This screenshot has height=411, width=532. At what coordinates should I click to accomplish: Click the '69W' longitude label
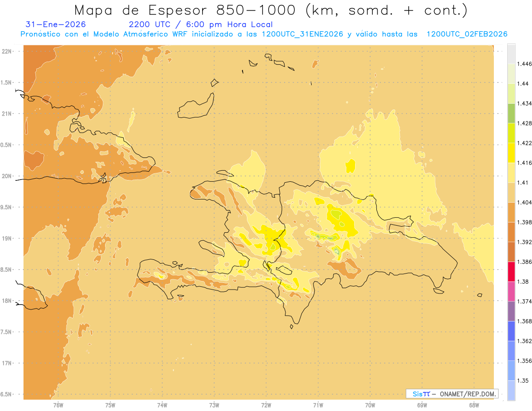[x=422, y=405]
